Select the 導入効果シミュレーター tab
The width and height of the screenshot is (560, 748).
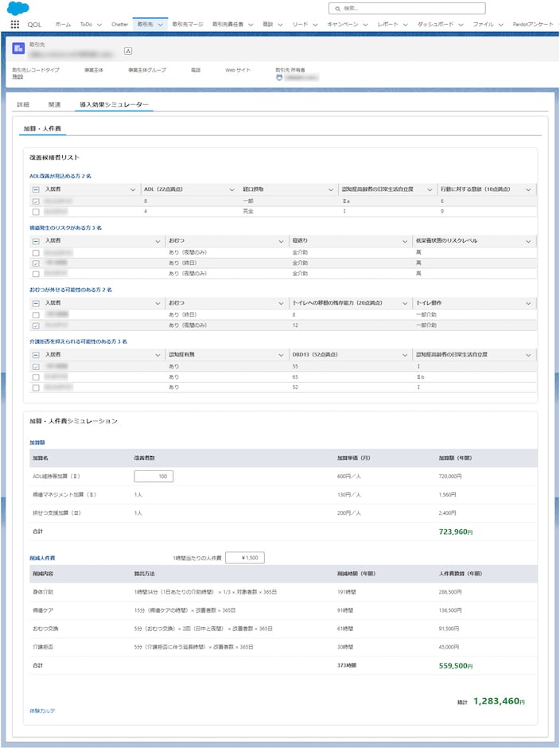point(114,104)
